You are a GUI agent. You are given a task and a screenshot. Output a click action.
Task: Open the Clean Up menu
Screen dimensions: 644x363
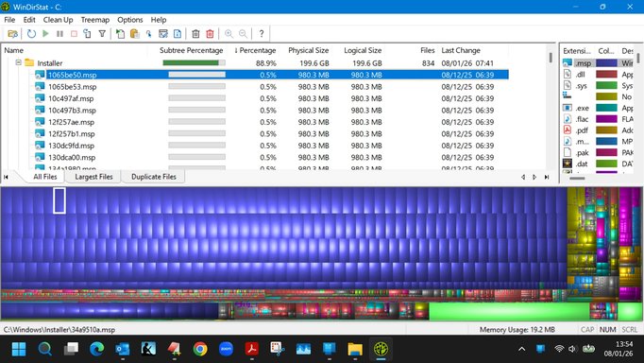pyautogui.click(x=58, y=20)
